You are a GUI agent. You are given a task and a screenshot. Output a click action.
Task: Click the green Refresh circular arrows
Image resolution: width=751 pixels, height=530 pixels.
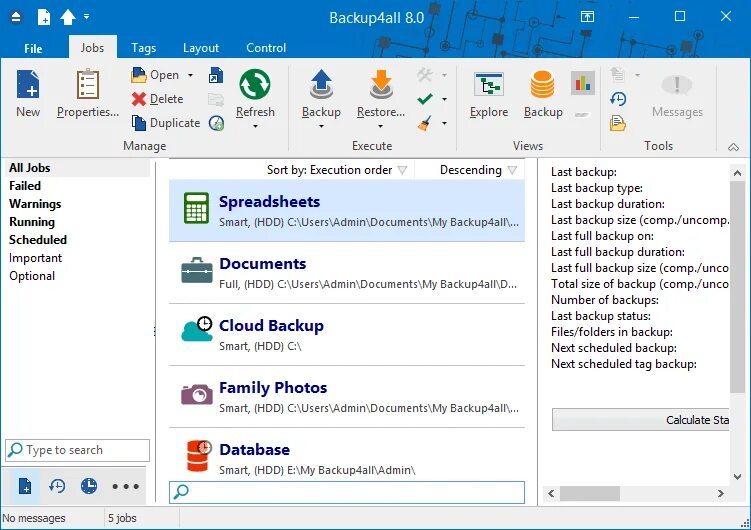[x=255, y=84]
